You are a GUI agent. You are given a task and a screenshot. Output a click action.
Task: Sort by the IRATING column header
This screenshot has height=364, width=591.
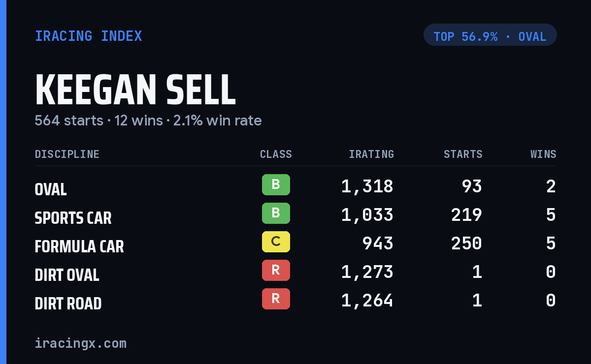[x=371, y=154]
